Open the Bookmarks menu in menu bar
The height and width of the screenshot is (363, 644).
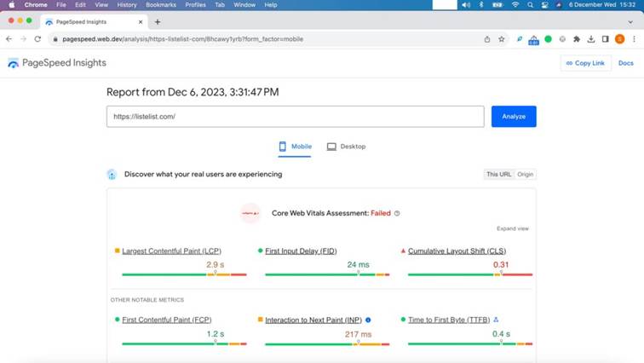160,5
